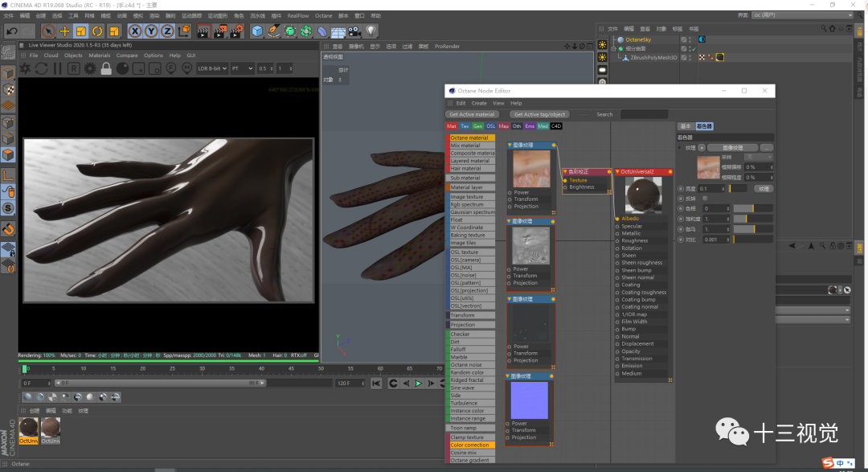Click the texture '...' browse button

coord(766,148)
